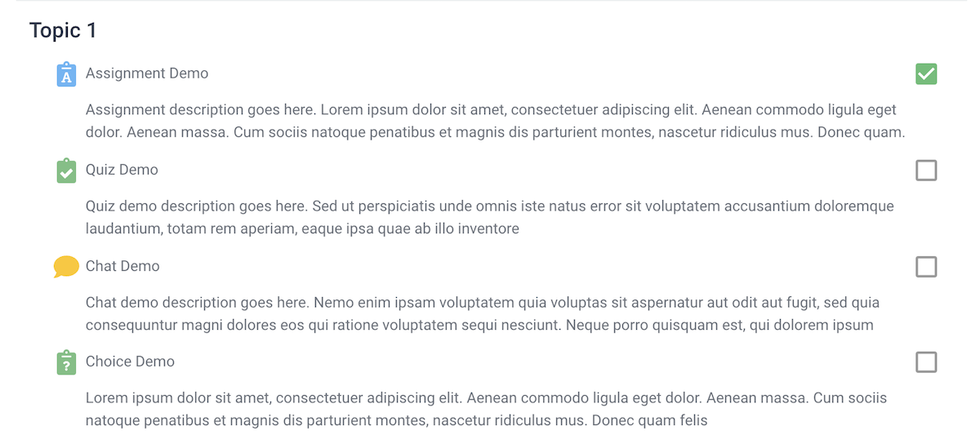Go to the Chat Demo activity
The image size is (980, 435).
coord(122,266)
